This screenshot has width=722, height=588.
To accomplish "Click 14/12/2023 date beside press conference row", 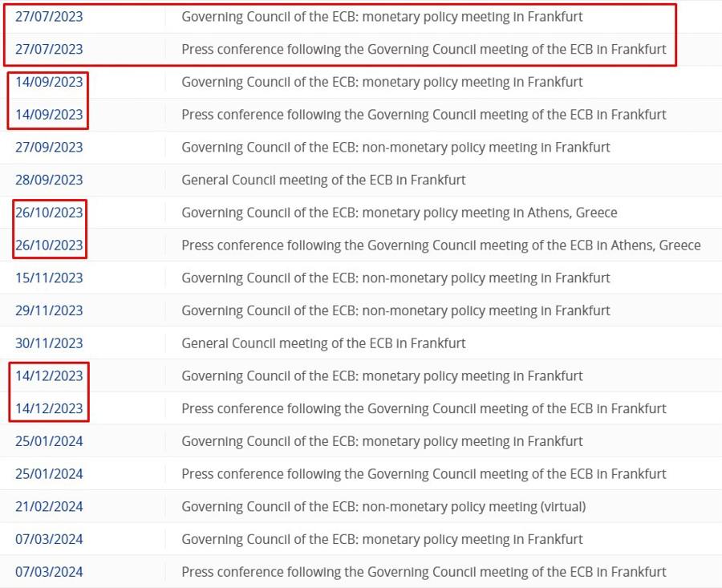I will click(49, 409).
